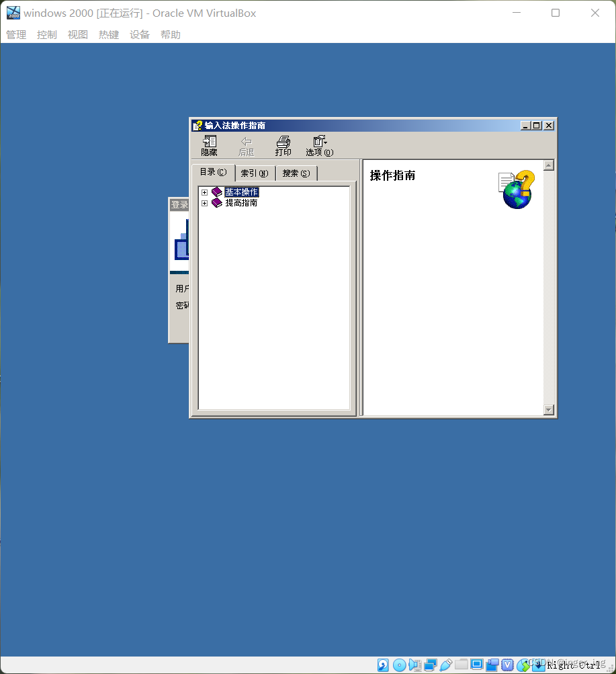The width and height of the screenshot is (616, 674).
Task: Click the 隐藏 (Hide) toolbar button
Action: (x=209, y=146)
